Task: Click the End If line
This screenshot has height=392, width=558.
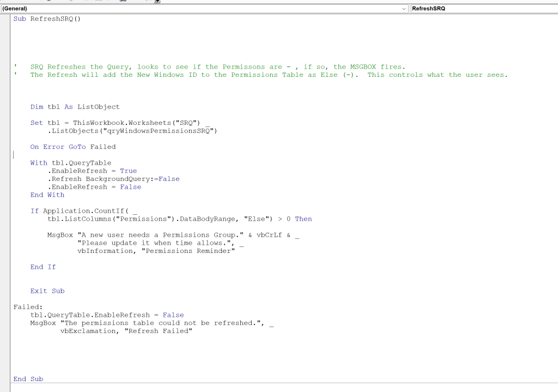Action: (x=43, y=267)
